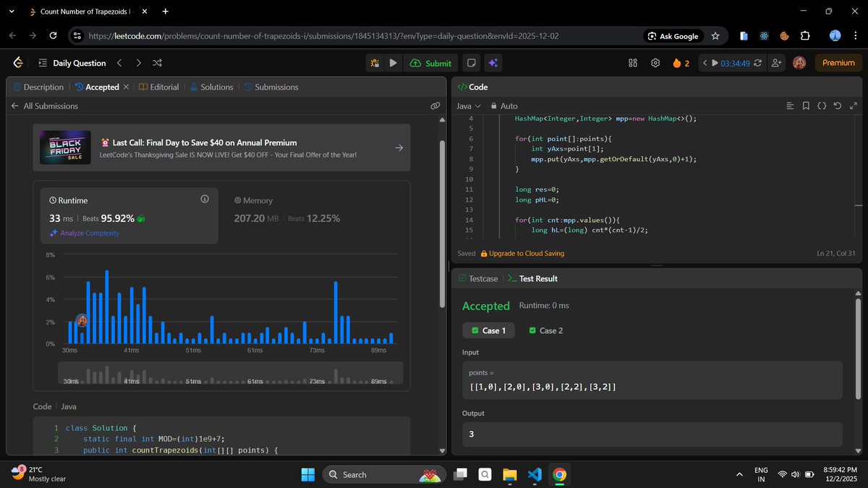Switch to the Description tab
Image resolution: width=868 pixels, height=488 pixels.
coord(38,87)
